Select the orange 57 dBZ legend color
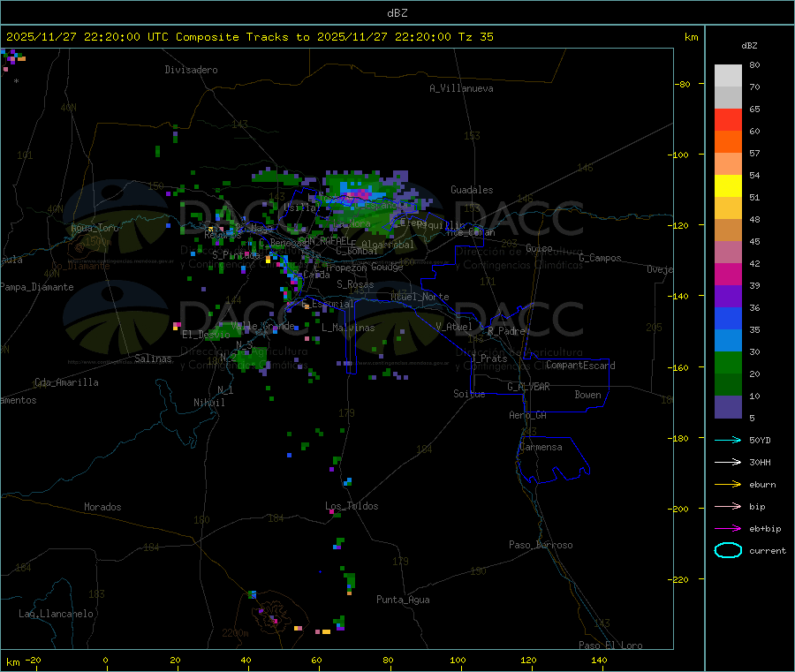Screen dimensions: 795x672 click(728, 142)
